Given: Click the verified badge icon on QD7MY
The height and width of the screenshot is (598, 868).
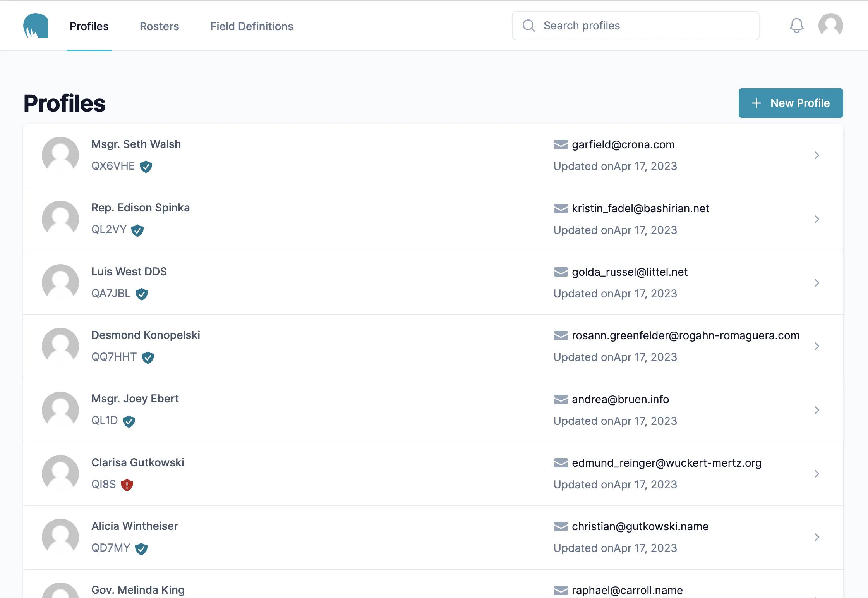Looking at the screenshot, I should click(142, 548).
